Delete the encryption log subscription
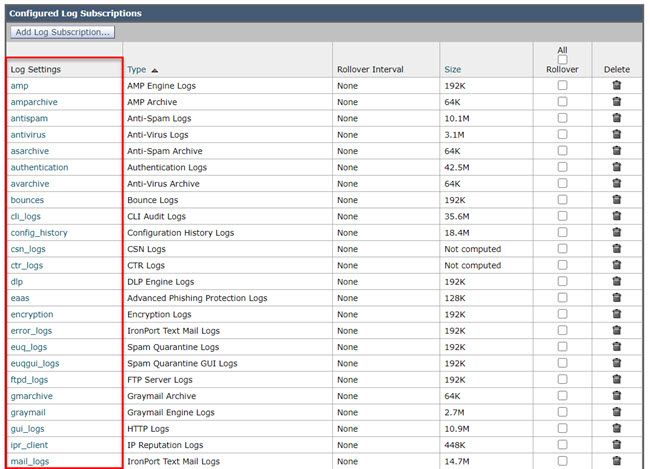The height and width of the screenshot is (469, 650). (616, 314)
